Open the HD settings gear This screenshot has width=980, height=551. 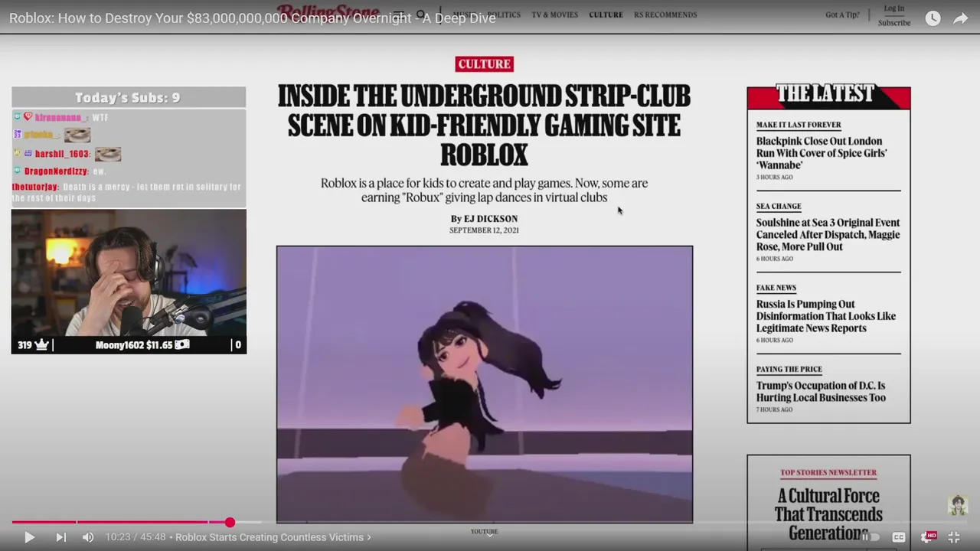pyautogui.click(x=927, y=537)
